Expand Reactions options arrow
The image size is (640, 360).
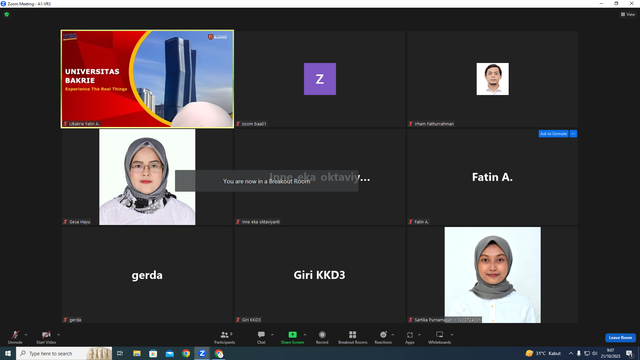tap(393, 335)
